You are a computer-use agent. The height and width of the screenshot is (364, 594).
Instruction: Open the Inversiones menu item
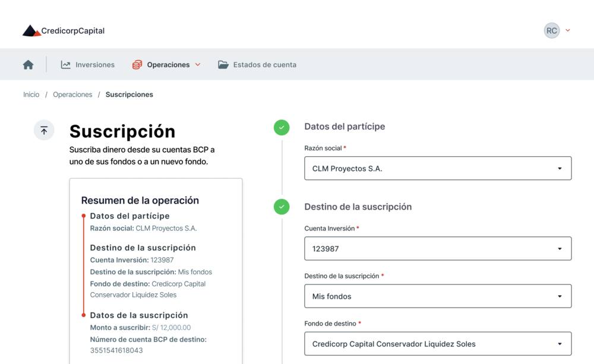click(87, 65)
